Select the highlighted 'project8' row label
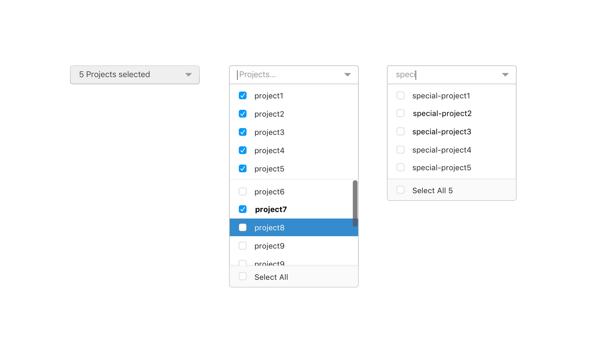 269,228
